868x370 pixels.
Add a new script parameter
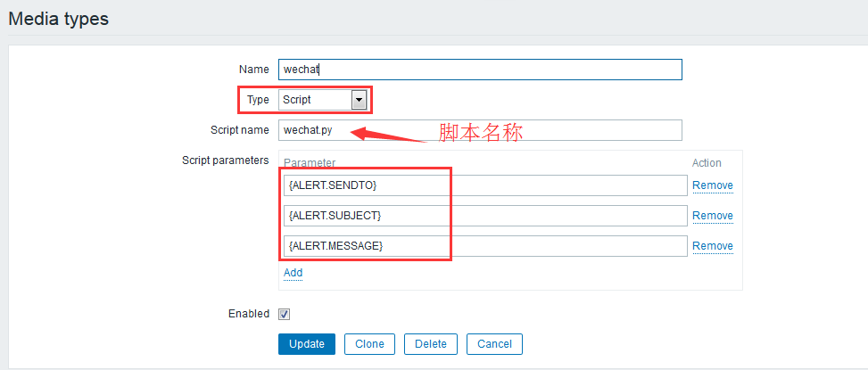(293, 273)
